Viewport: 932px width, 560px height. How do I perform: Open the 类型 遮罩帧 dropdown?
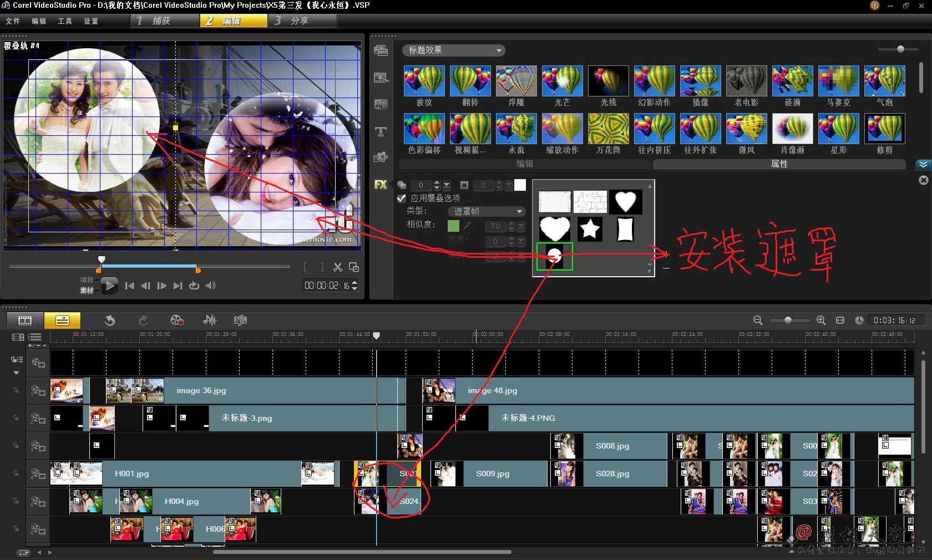click(x=486, y=211)
